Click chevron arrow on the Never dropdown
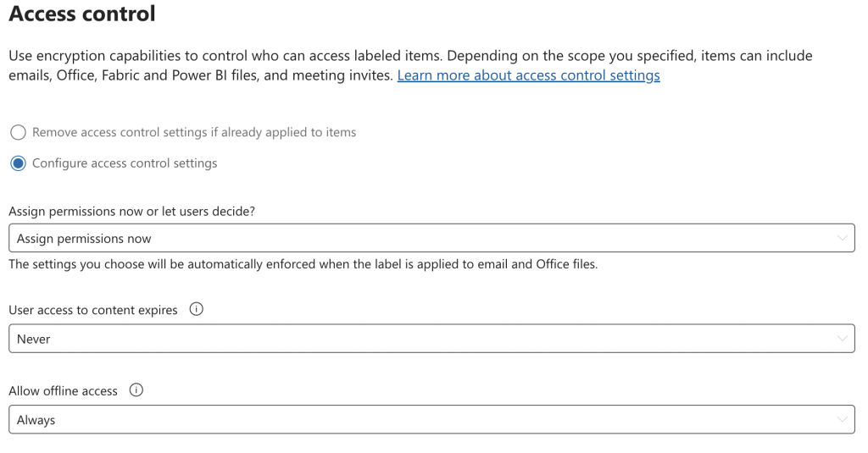Viewport: 868px width, 453px height. tap(842, 339)
